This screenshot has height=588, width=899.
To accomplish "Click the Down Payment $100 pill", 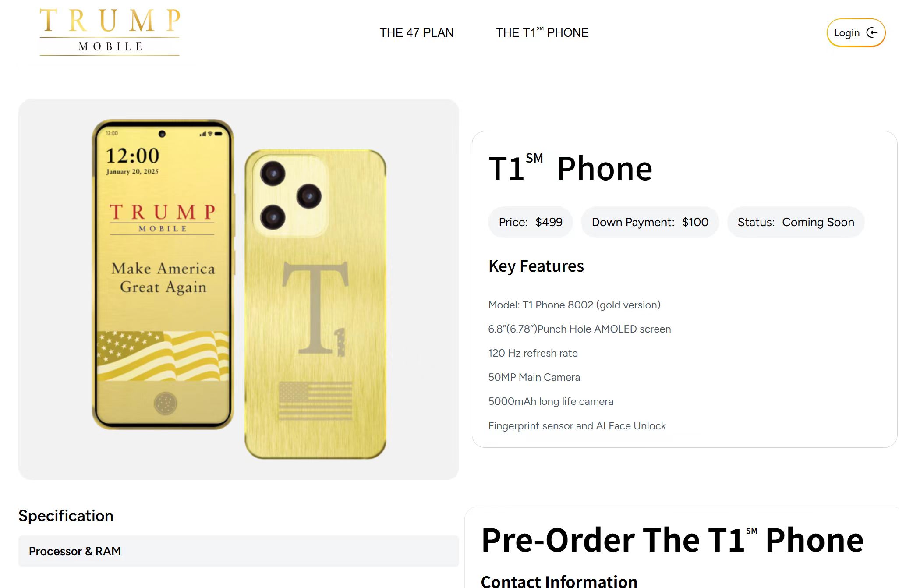I will (x=650, y=222).
